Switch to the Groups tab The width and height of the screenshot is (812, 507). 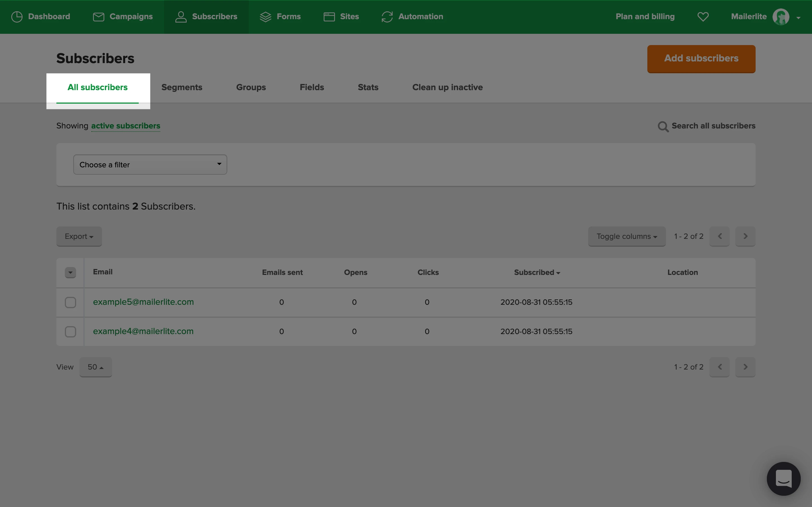251,88
